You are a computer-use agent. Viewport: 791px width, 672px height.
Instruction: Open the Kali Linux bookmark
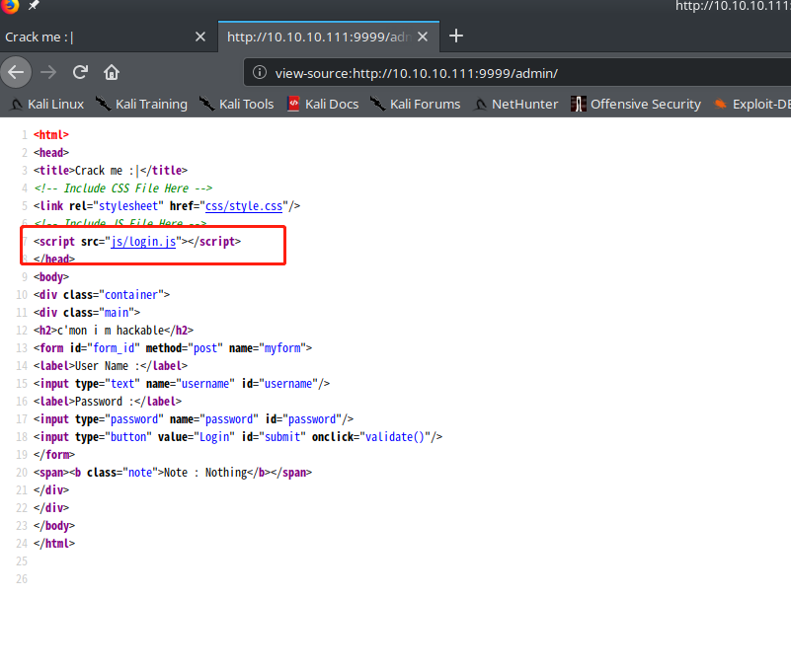[x=47, y=105]
